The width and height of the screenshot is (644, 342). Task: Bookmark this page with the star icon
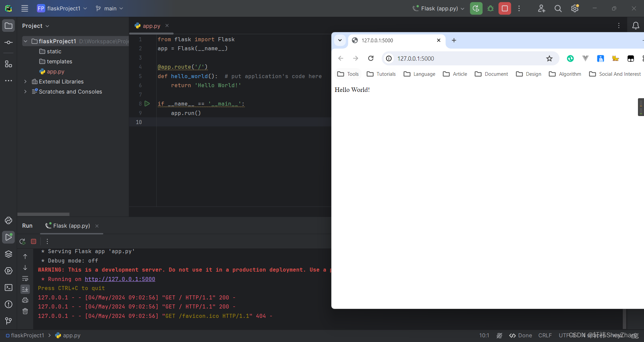[x=549, y=59]
